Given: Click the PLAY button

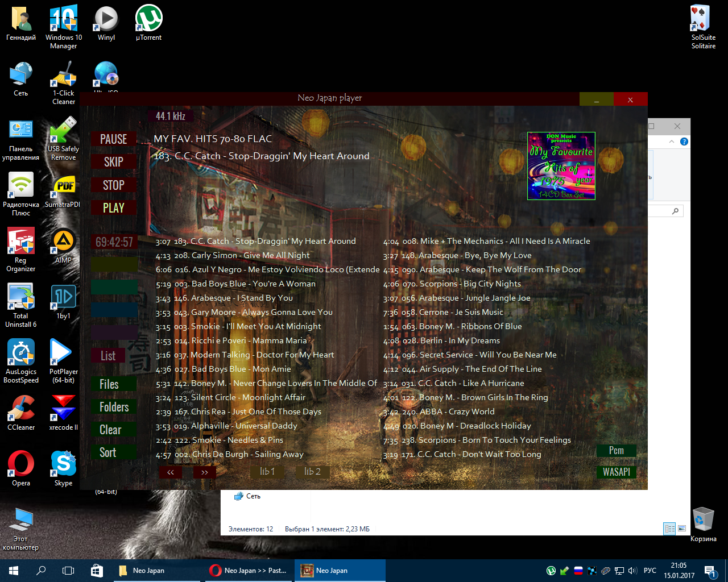Looking at the screenshot, I should pos(114,207).
